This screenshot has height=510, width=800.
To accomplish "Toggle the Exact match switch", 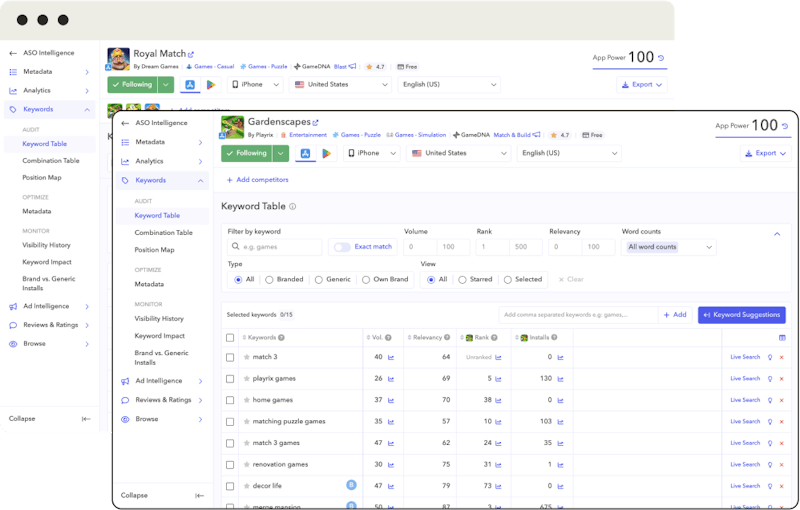I will click(x=342, y=247).
